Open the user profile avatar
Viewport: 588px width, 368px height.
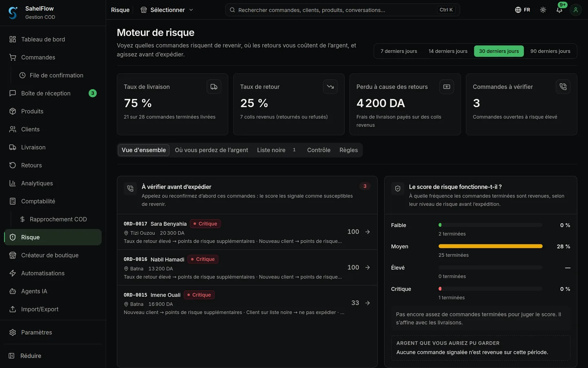[575, 10]
